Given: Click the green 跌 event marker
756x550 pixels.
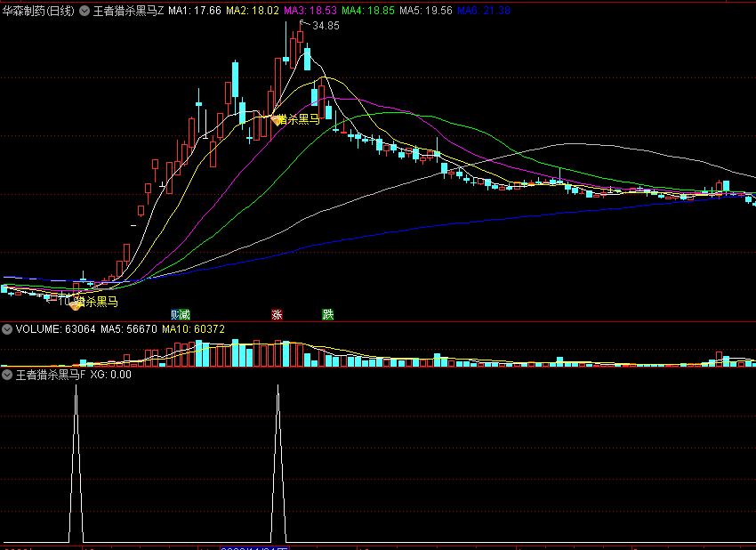Looking at the screenshot, I should 328,315.
